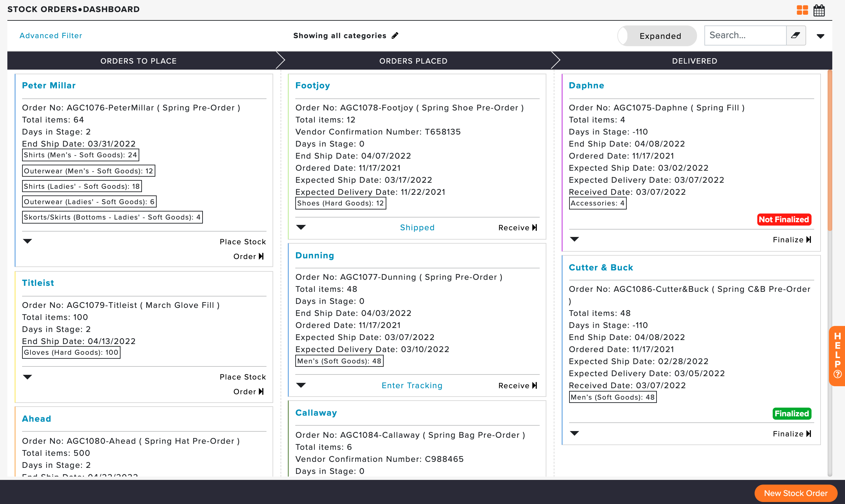Open the Peter Millar vendor title

(49, 85)
